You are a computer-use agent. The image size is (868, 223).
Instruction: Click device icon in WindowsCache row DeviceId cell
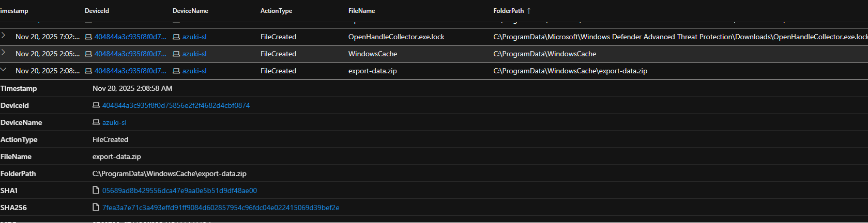(x=88, y=54)
